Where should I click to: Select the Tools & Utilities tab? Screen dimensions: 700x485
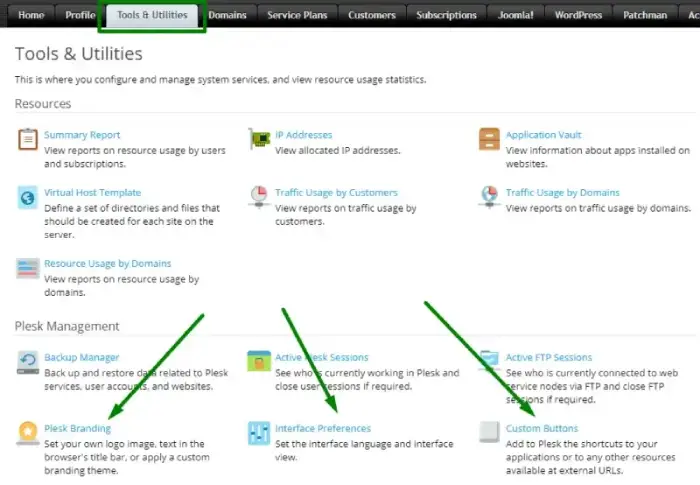pyautogui.click(x=152, y=15)
